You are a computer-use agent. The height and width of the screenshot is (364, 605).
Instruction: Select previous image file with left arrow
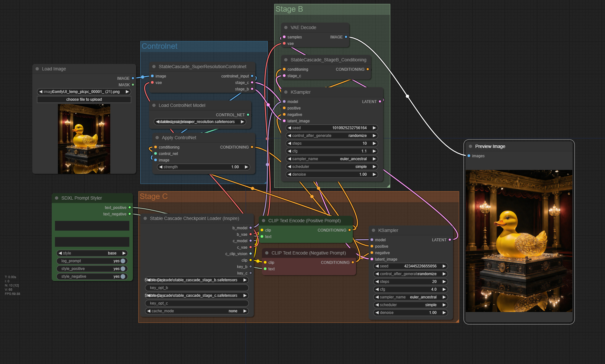click(41, 92)
